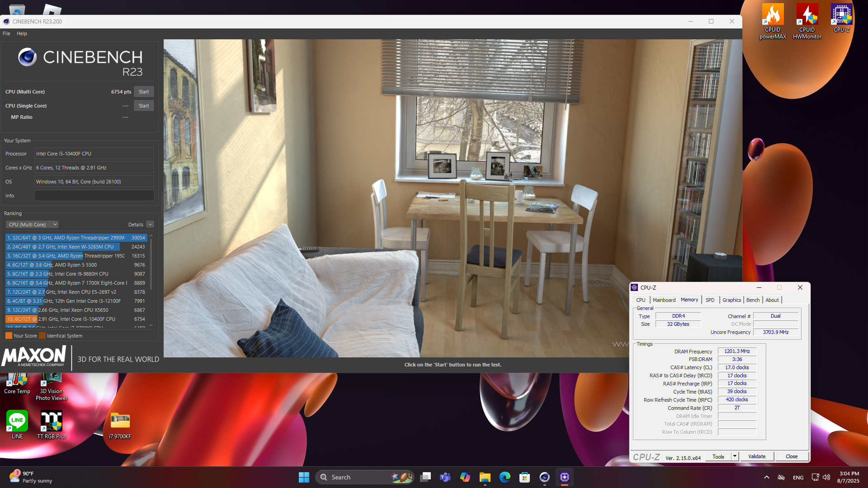The image size is (868, 488).
Task: Select Core i3-12100F ranking row
Action: (76, 301)
